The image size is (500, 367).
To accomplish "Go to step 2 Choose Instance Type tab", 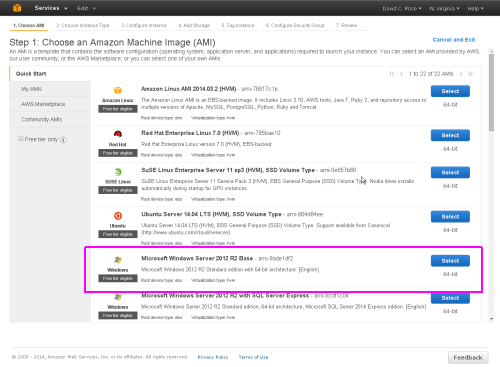I will tap(83, 25).
